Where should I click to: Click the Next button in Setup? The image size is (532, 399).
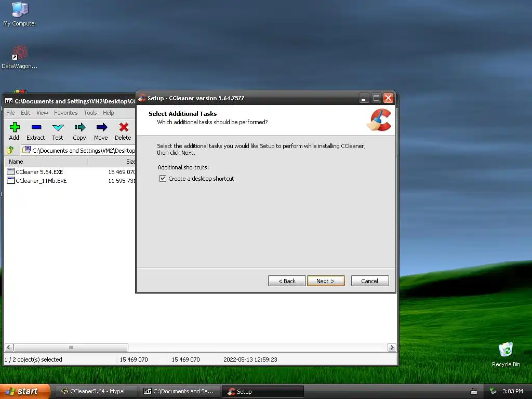tap(326, 281)
